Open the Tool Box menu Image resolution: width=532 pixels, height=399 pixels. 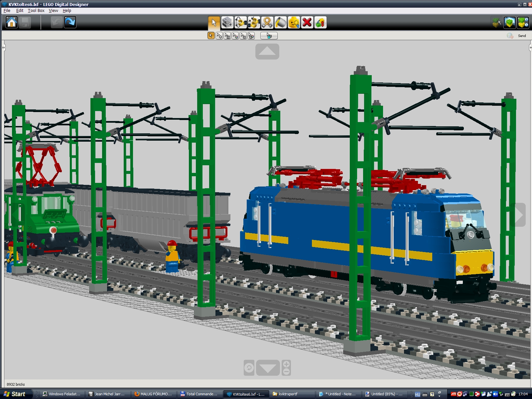coord(36,11)
